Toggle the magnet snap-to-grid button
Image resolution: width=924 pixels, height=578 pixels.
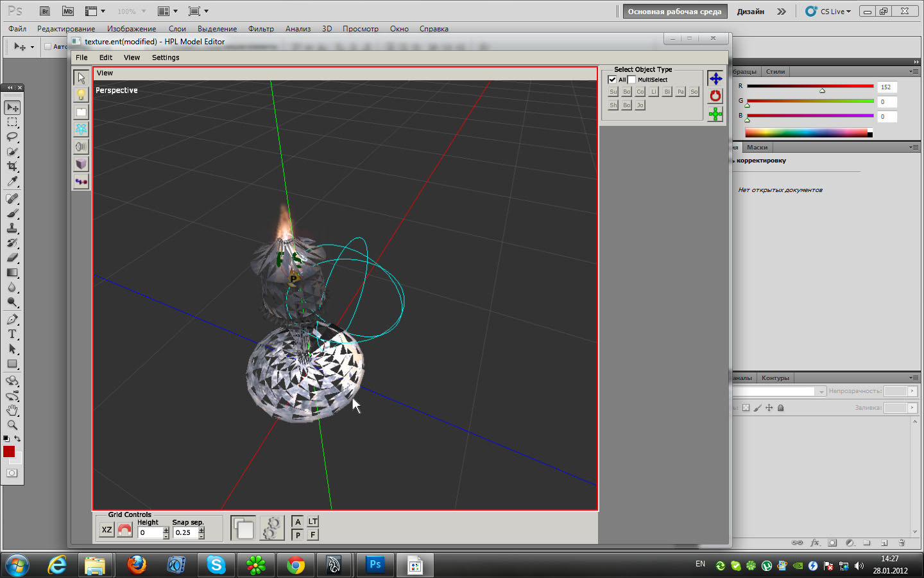point(124,530)
